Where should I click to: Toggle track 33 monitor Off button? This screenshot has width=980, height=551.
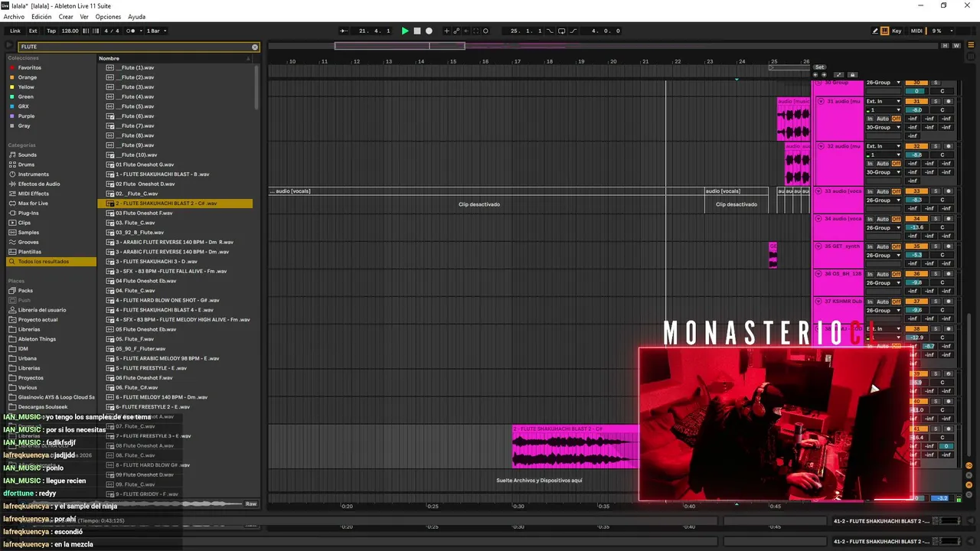tap(896, 191)
